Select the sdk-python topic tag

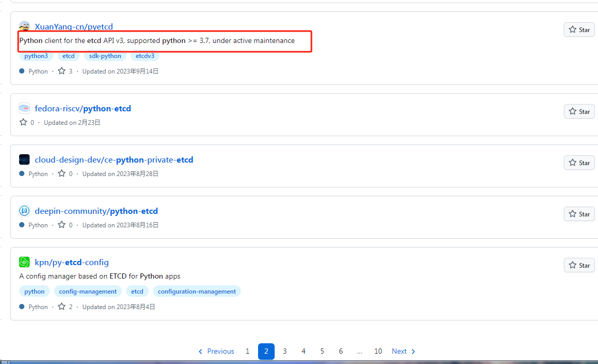tap(105, 56)
